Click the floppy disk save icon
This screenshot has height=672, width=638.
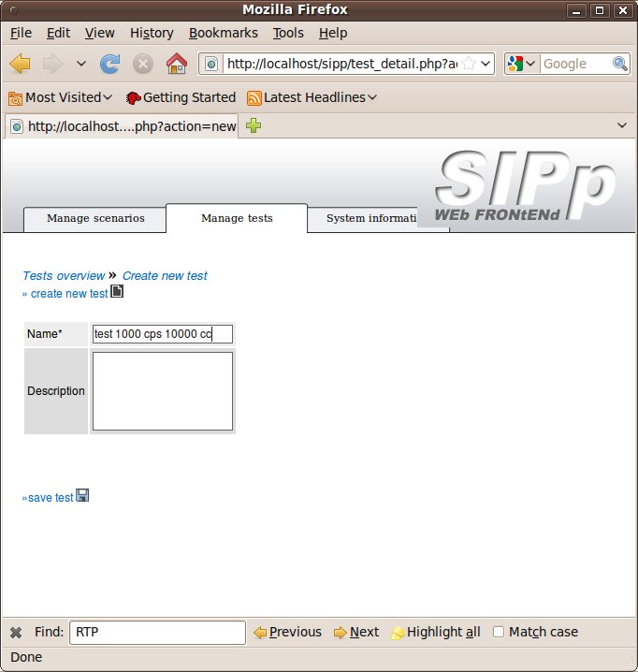82,495
